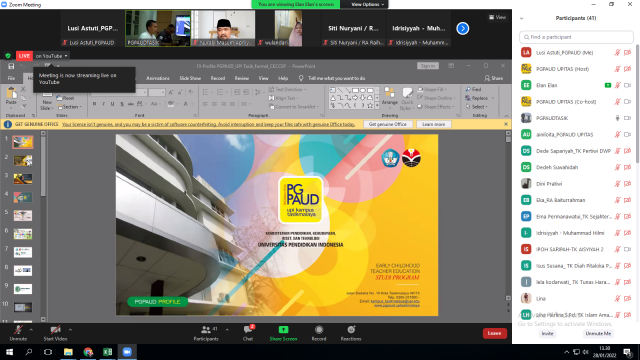
Task: Click the green Share Screen icon
Action: 283,329
